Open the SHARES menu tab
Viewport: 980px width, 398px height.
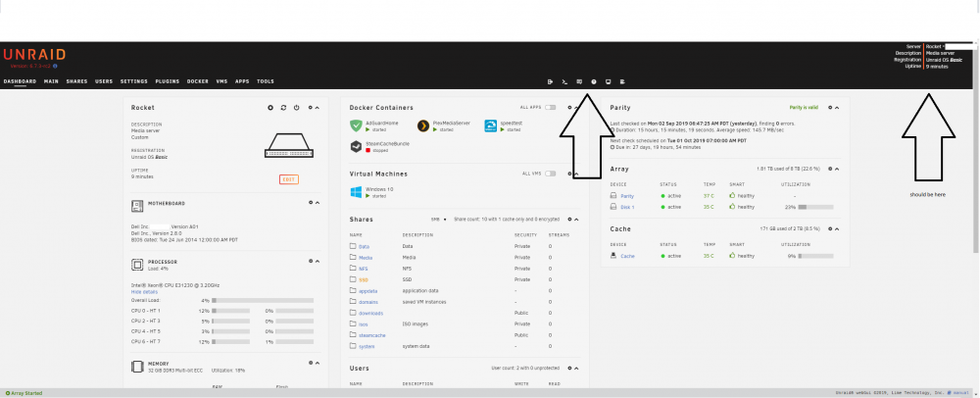pyautogui.click(x=76, y=81)
